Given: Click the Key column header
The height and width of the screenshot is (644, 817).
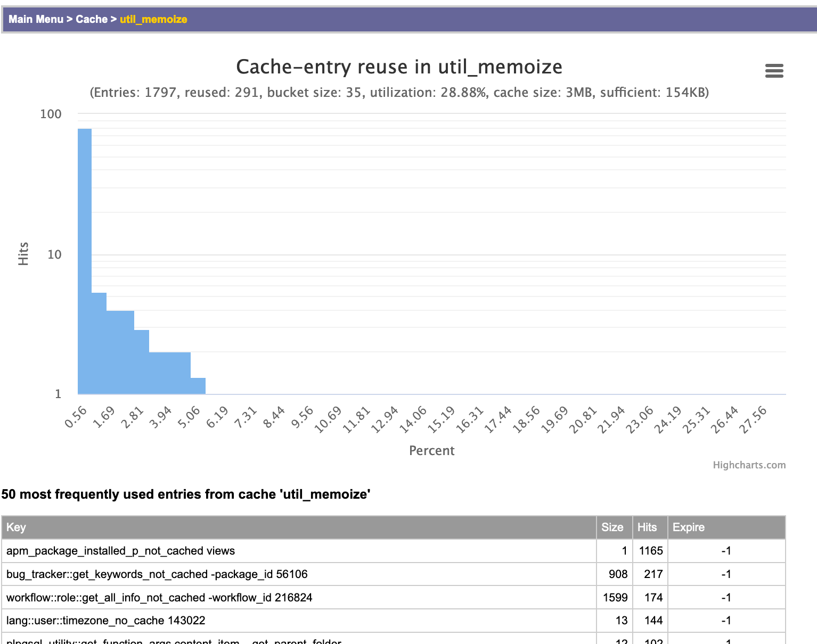Looking at the screenshot, I should 16,527.
